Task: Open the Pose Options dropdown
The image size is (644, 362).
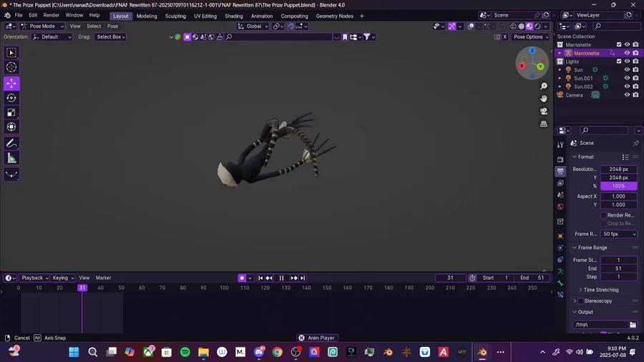Action: click(x=531, y=37)
